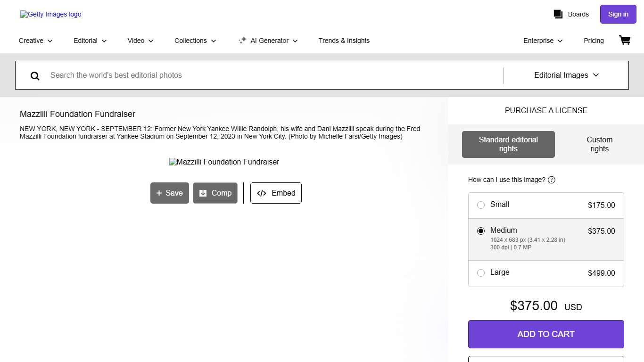
Task: Open the Editorial Images search filter dropdown
Action: (566, 75)
